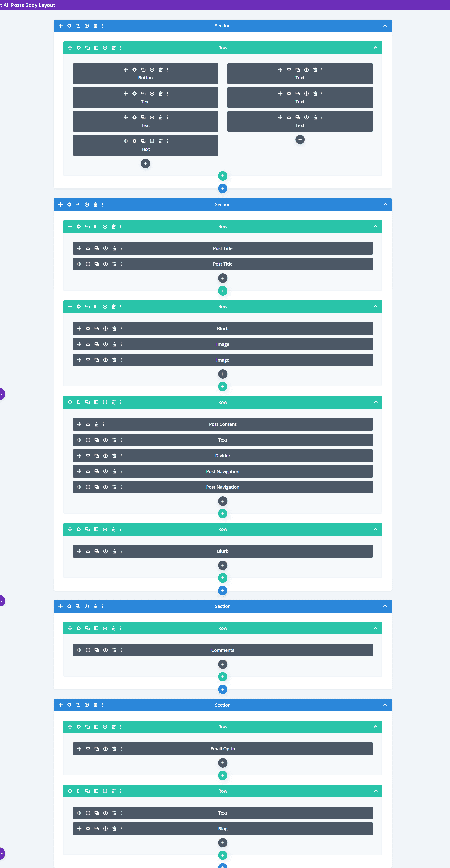
Task: Toggle power icon on Comments module
Action: pyautogui.click(x=106, y=650)
